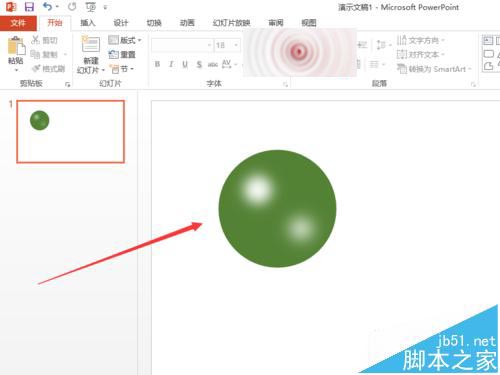
Task: Click the 重置 Reset slide button
Action: 122,54
